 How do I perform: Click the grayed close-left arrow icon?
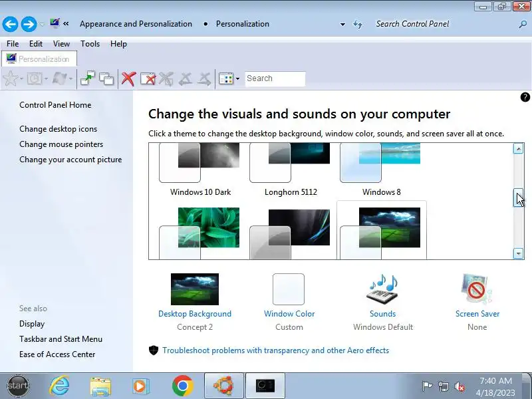[x=186, y=78]
